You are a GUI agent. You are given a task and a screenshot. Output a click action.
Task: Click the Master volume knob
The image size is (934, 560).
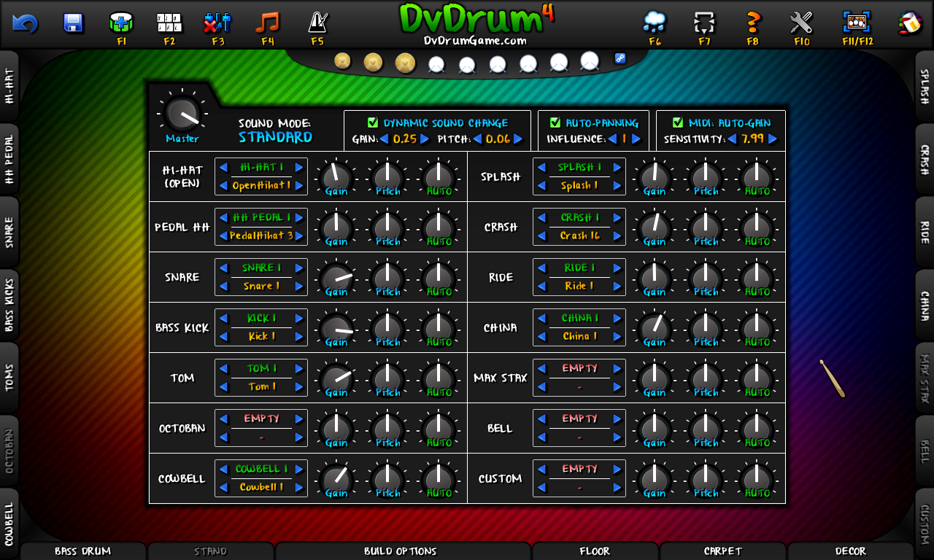coord(182,113)
